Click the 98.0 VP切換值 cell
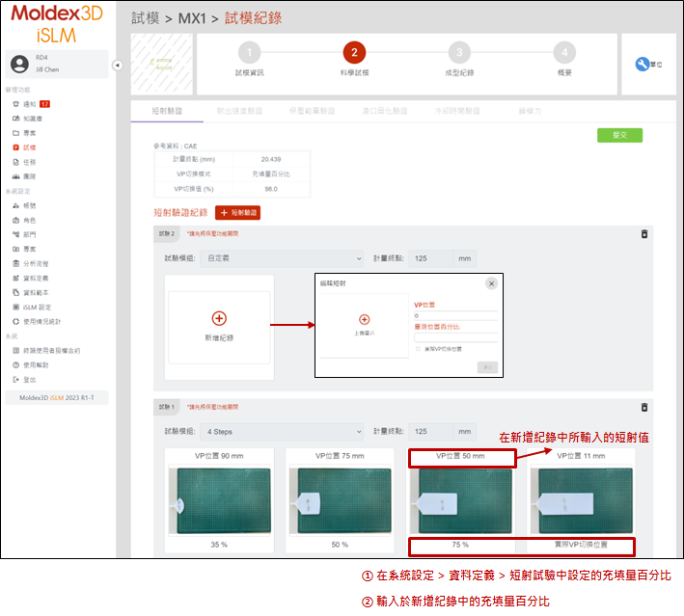This screenshot has width=684, height=616. tap(271, 189)
